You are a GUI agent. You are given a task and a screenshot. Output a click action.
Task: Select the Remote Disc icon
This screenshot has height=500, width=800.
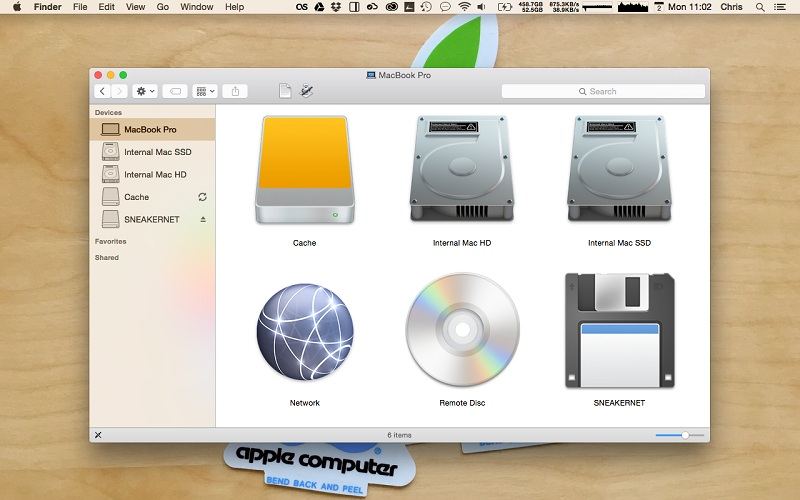(x=462, y=330)
